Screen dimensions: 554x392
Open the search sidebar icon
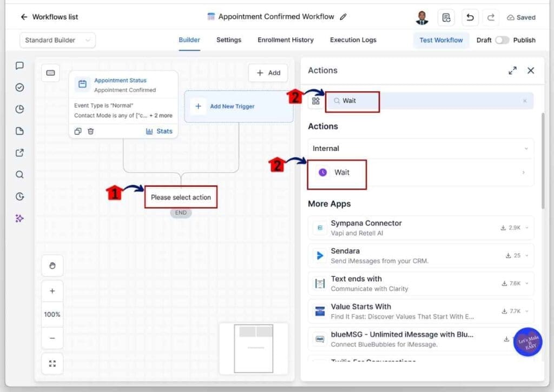click(20, 175)
